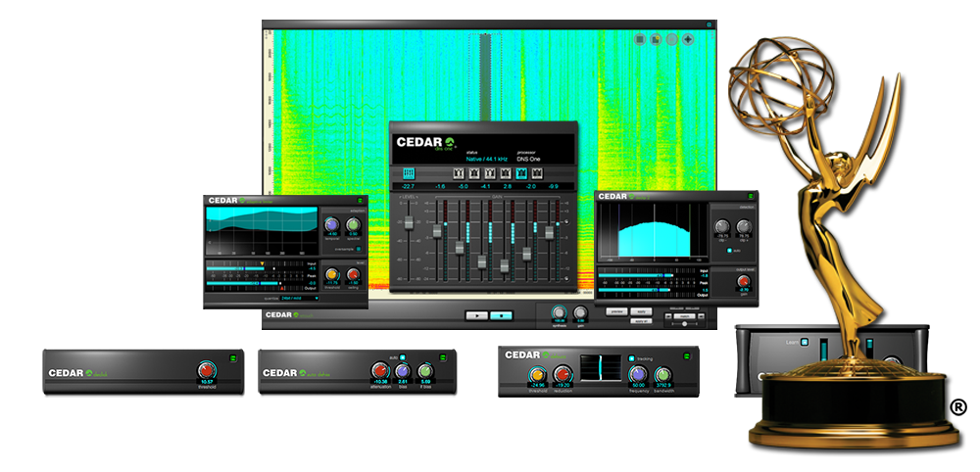Click the Native / 44.1 kHz status text
Screen dimensions: 980x472
tap(487, 159)
